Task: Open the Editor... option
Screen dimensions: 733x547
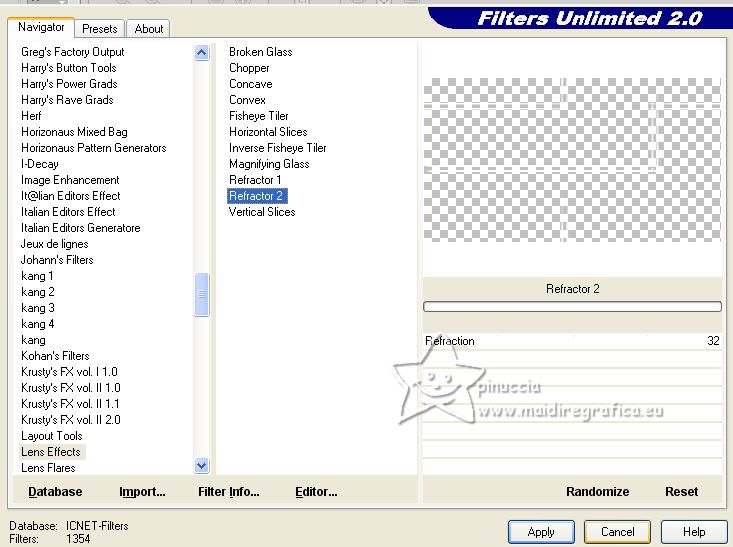Action: (316, 491)
